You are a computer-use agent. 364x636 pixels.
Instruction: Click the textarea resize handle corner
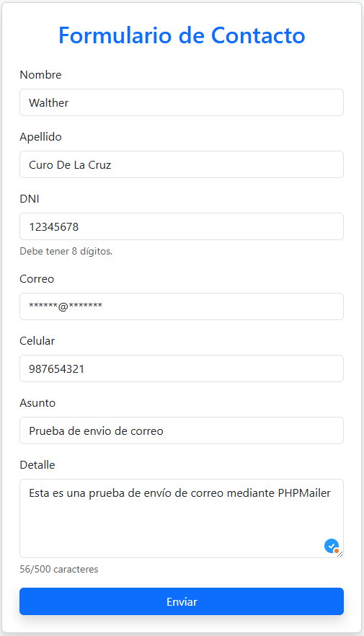pyautogui.click(x=340, y=554)
